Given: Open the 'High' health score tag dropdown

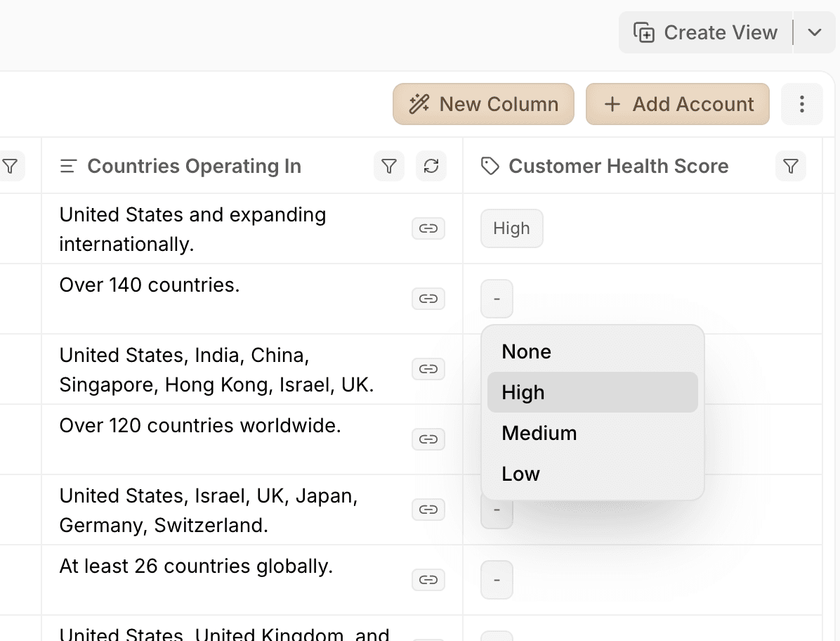Looking at the screenshot, I should [x=511, y=228].
